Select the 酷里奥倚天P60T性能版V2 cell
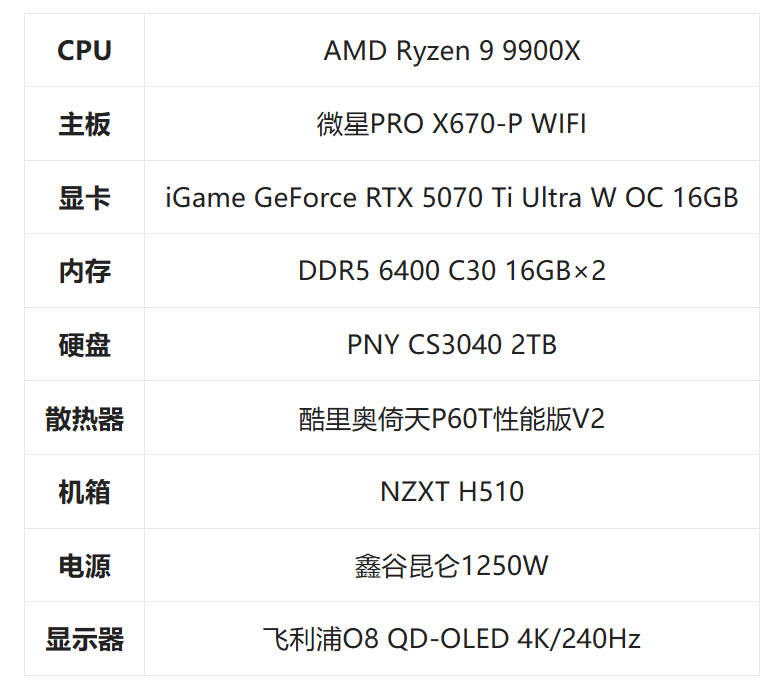Viewport: 774px width, 690px height. point(451,419)
